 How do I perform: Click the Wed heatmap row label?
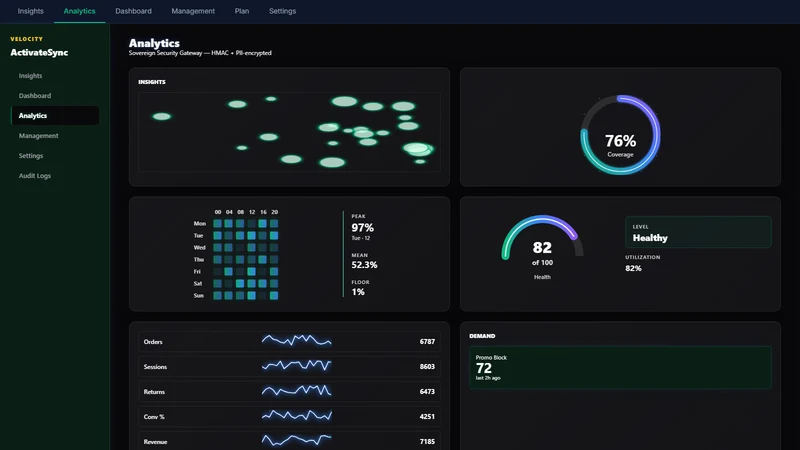point(199,247)
